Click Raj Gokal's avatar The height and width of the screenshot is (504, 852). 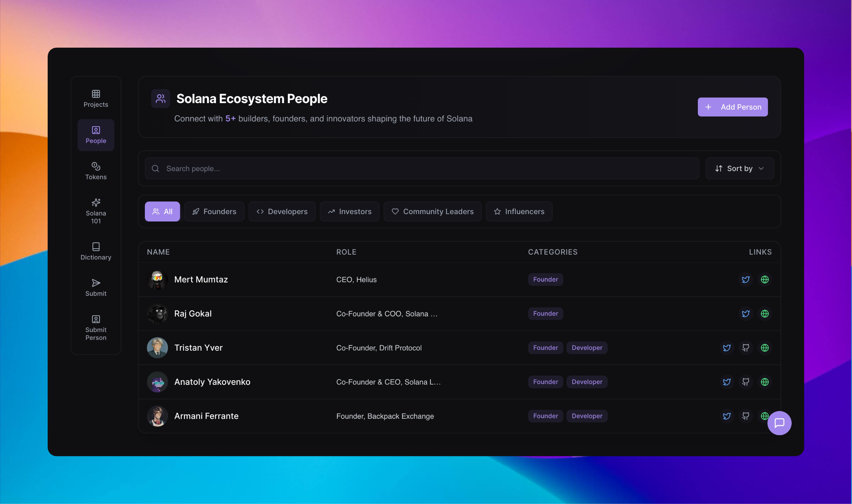tap(158, 314)
